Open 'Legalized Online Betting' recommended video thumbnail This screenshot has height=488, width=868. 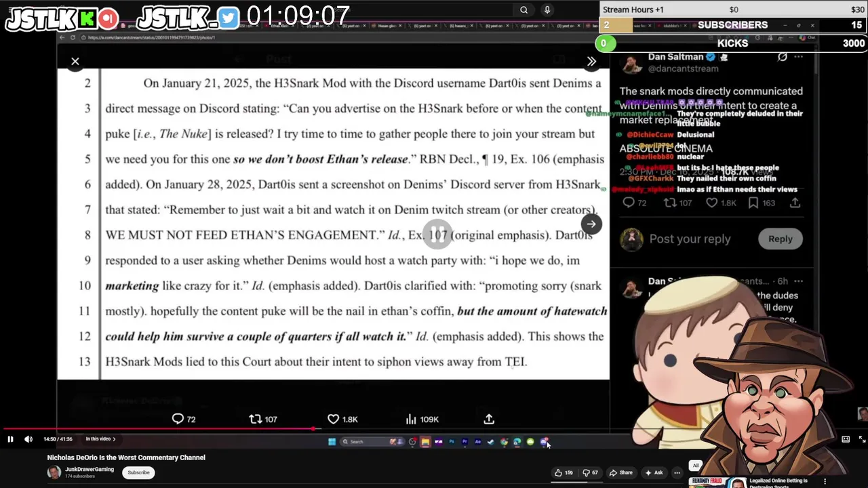pos(717,483)
